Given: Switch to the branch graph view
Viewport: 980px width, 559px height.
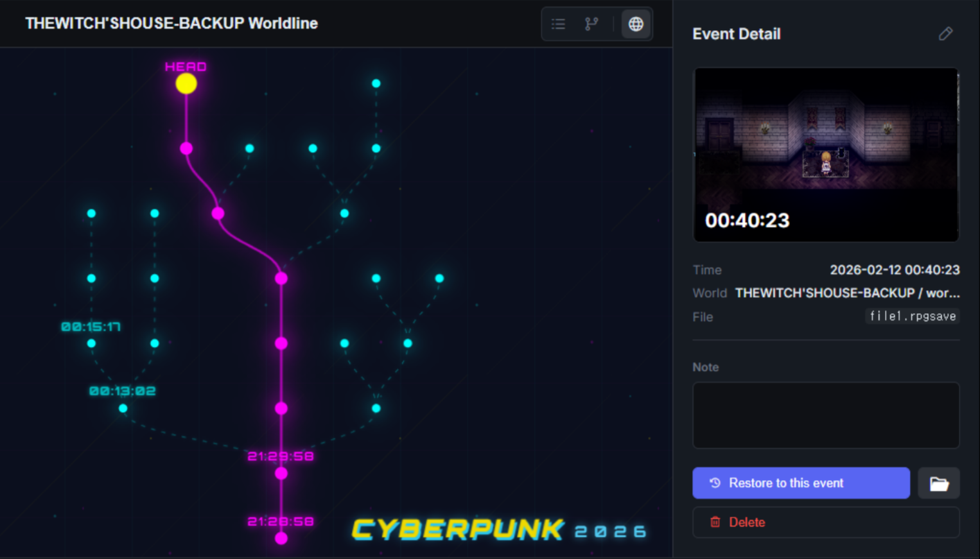Looking at the screenshot, I should click(591, 24).
